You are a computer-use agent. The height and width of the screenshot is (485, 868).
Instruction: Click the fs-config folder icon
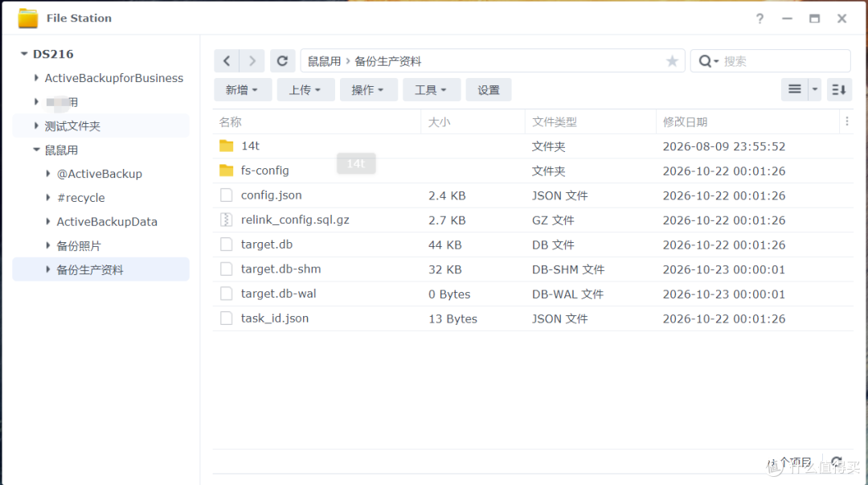coord(227,171)
